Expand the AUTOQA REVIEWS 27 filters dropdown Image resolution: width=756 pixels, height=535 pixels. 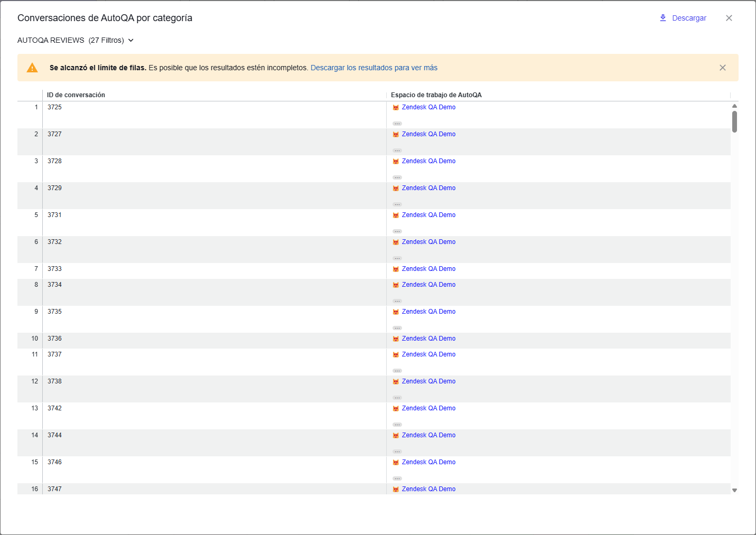pos(76,40)
